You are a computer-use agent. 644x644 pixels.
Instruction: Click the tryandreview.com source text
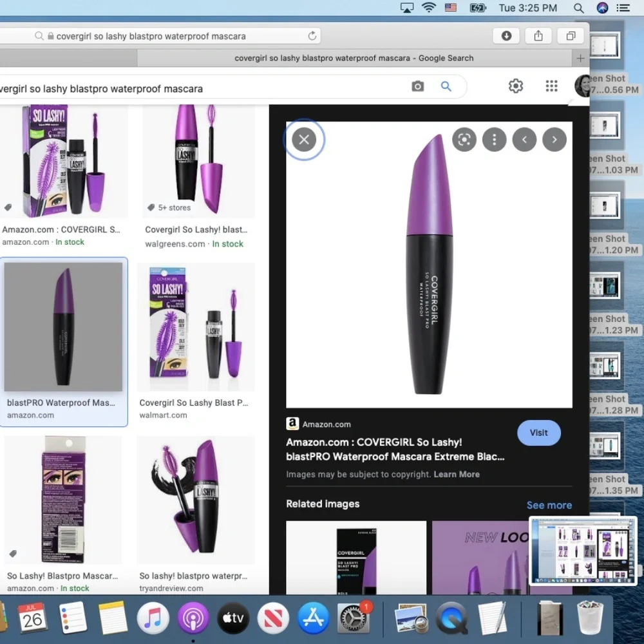[171, 588]
